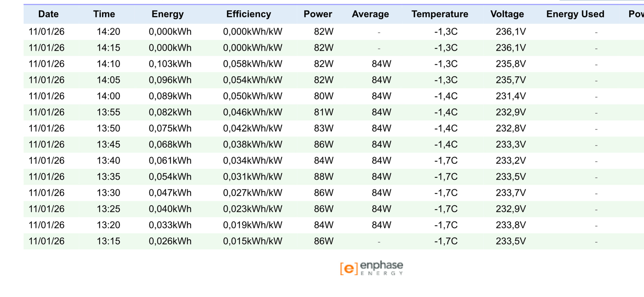The image size is (644, 297).
Task: Click the 0,026kWh energy cell
Action: click(x=170, y=241)
